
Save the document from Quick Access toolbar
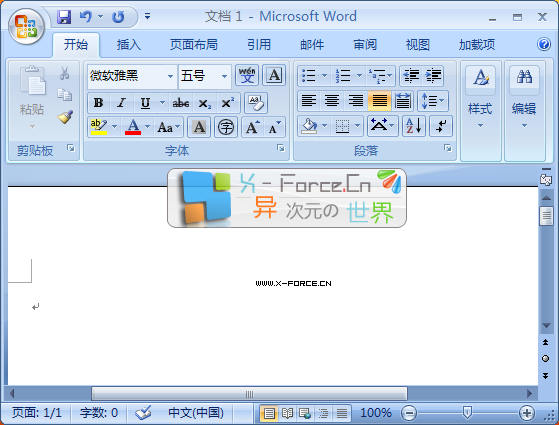tap(64, 17)
